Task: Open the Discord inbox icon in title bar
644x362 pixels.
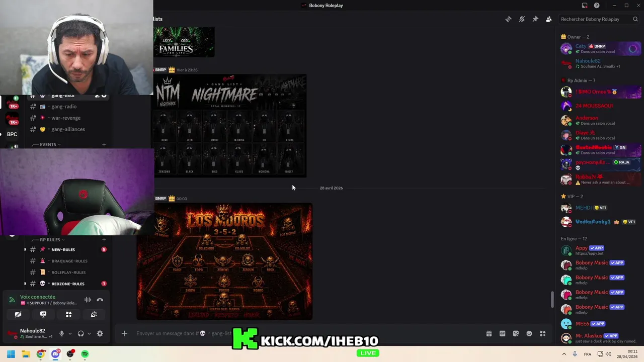Action: (585, 6)
